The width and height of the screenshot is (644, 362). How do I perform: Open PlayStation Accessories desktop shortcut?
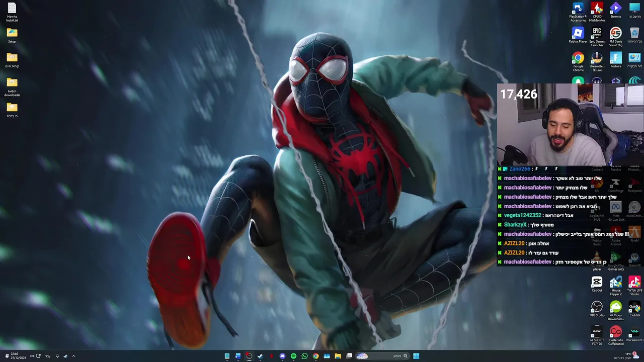[x=578, y=12]
